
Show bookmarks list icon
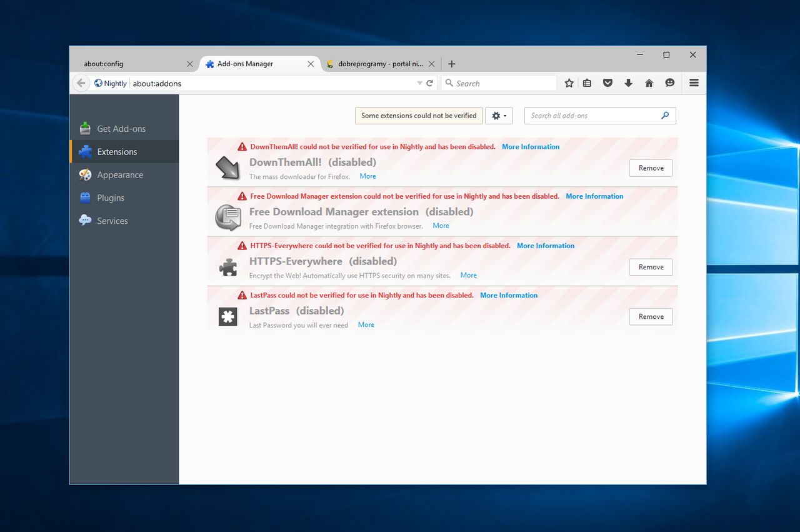pos(587,83)
